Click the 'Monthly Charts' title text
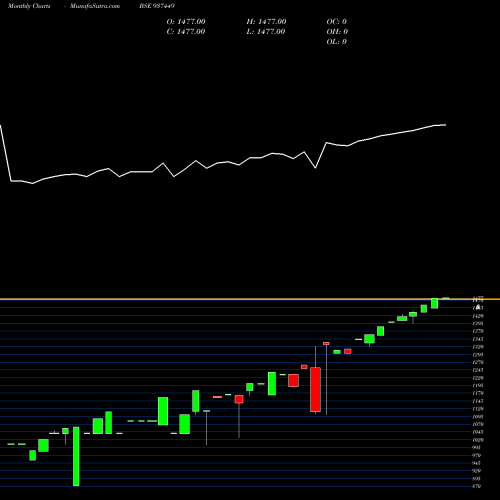The image size is (500, 500). click(29, 6)
